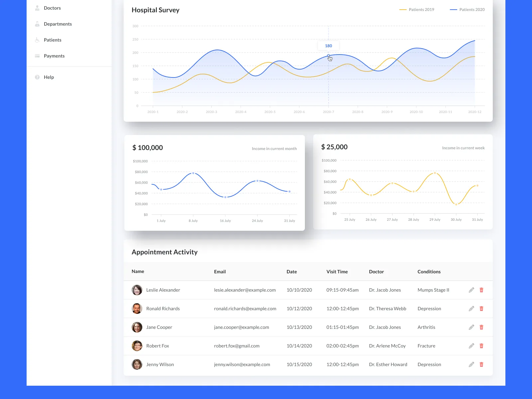The height and width of the screenshot is (399, 532).
Task: Delete Ronald Richards' appointment via trash icon
Action: tap(481, 309)
